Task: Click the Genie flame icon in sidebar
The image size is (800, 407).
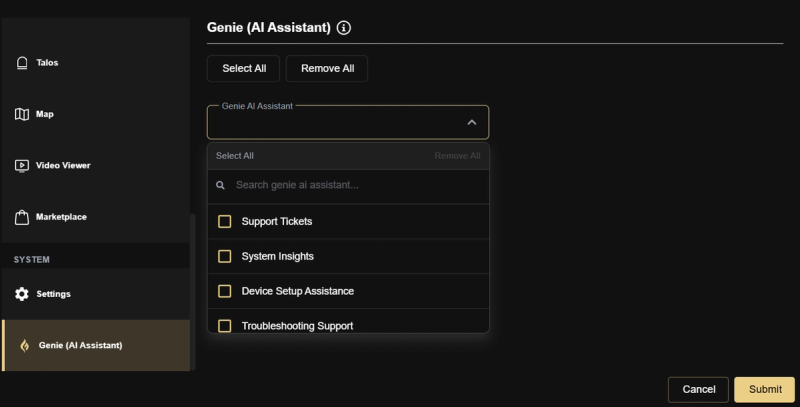Action: [x=24, y=346]
